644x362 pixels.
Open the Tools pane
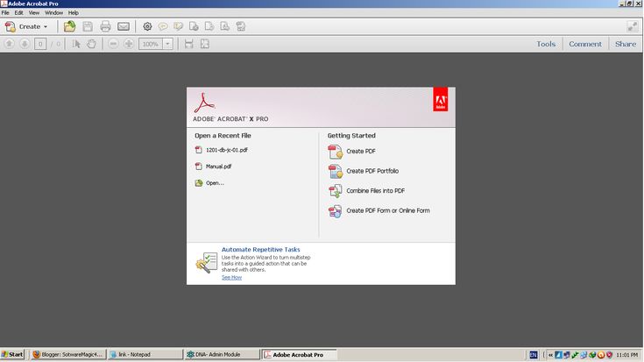545,44
